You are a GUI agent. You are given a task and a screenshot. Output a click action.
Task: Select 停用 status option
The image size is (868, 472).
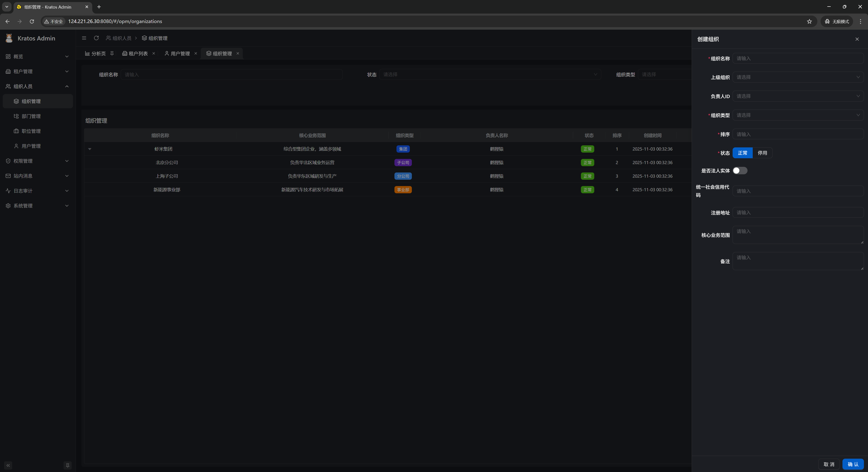pos(762,153)
